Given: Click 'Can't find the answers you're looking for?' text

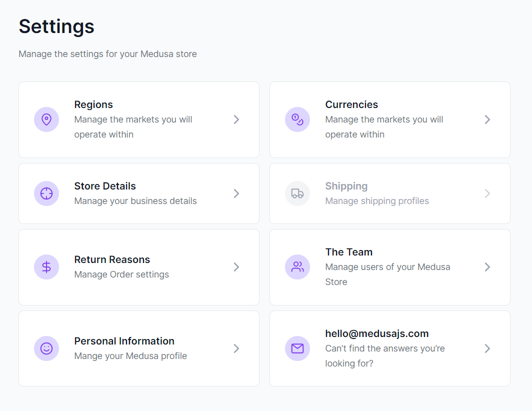Looking at the screenshot, I should (x=385, y=356).
